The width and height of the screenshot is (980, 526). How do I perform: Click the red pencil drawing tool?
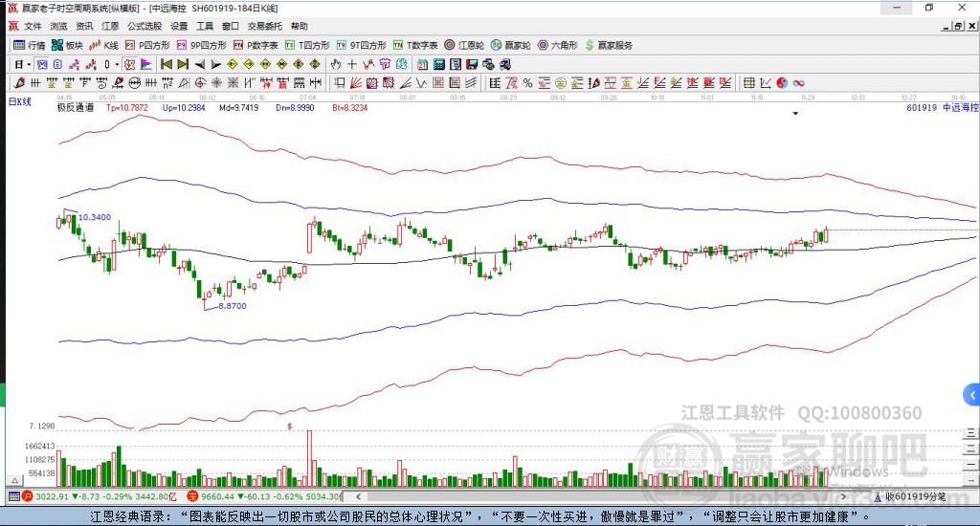pos(19,83)
